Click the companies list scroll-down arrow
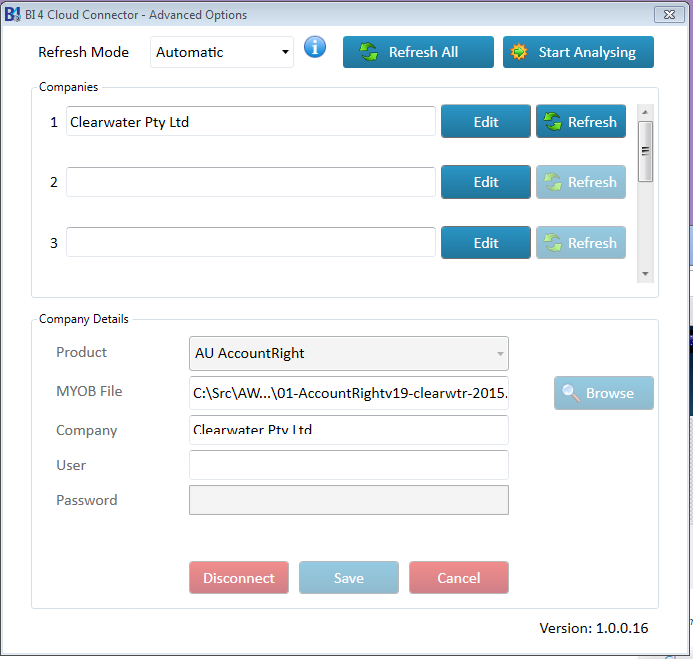 tap(645, 274)
